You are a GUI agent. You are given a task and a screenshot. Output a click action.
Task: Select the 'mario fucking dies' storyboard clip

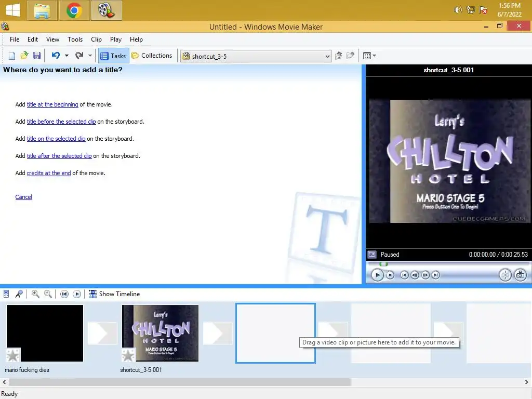(x=45, y=333)
